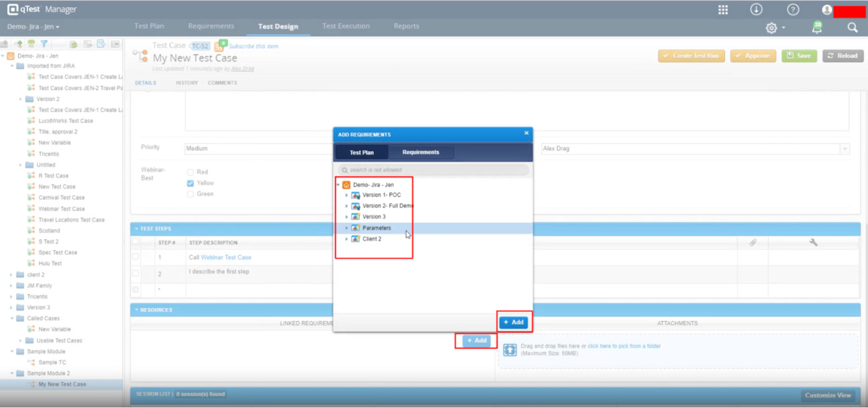
Task: Uncheck the Yellow checkbox
Action: pyautogui.click(x=191, y=183)
